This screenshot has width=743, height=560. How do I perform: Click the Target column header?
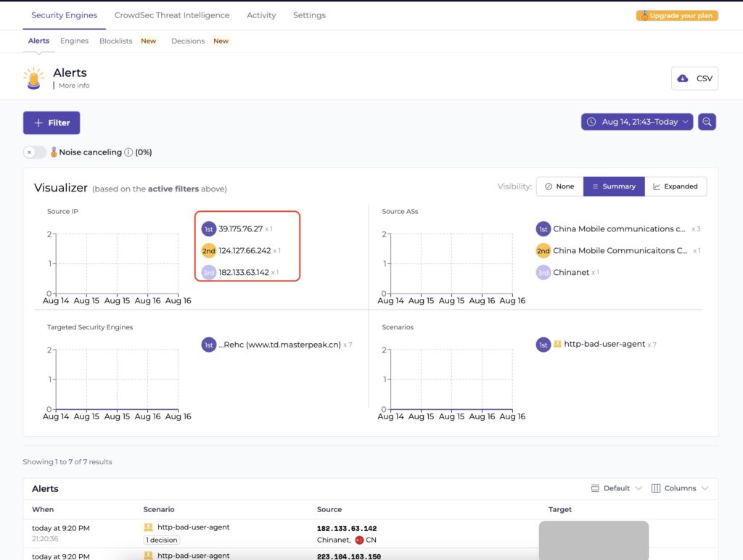click(560, 510)
